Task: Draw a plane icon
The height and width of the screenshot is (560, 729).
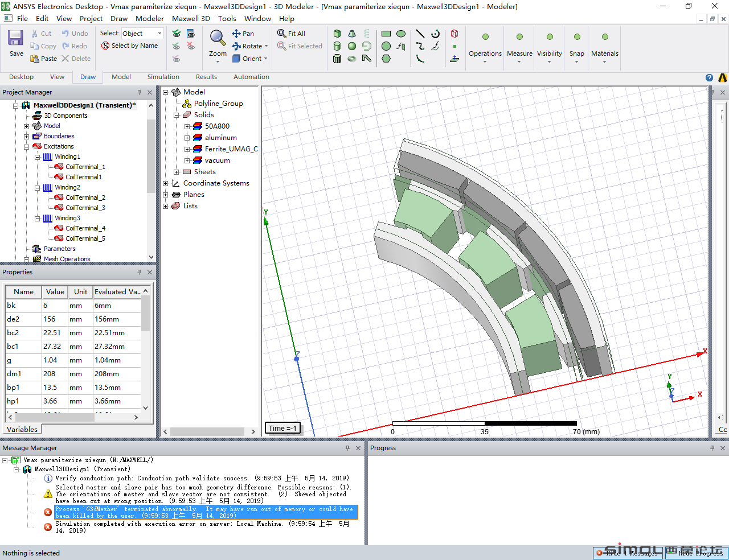Action: pyautogui.click(x=454, y=59)
